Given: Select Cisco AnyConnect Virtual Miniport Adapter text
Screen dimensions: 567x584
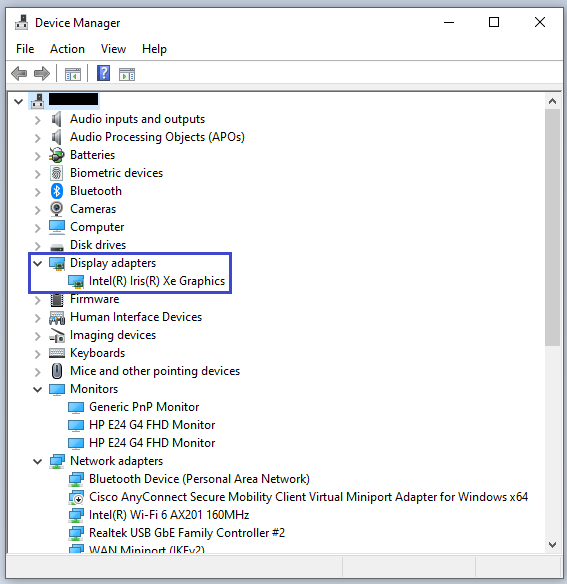Looking at the screenshot, I should pos(308,497).
